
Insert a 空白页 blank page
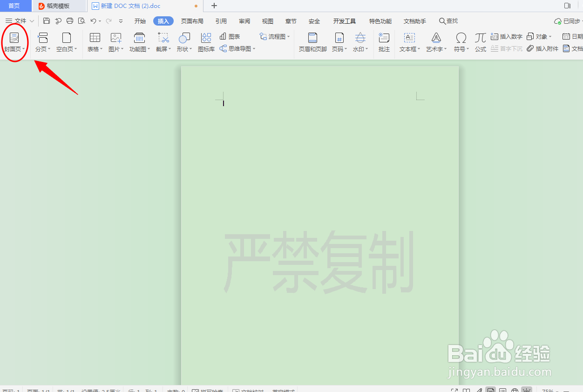[x=67, y=42]
